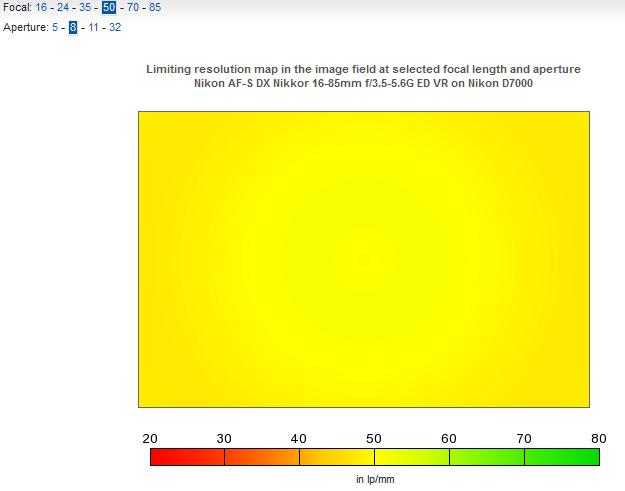The height and width of the screenshot is (491, 625).
Task: Choose aperture 32
Action: pyautogui.click(x=115, y=27)
